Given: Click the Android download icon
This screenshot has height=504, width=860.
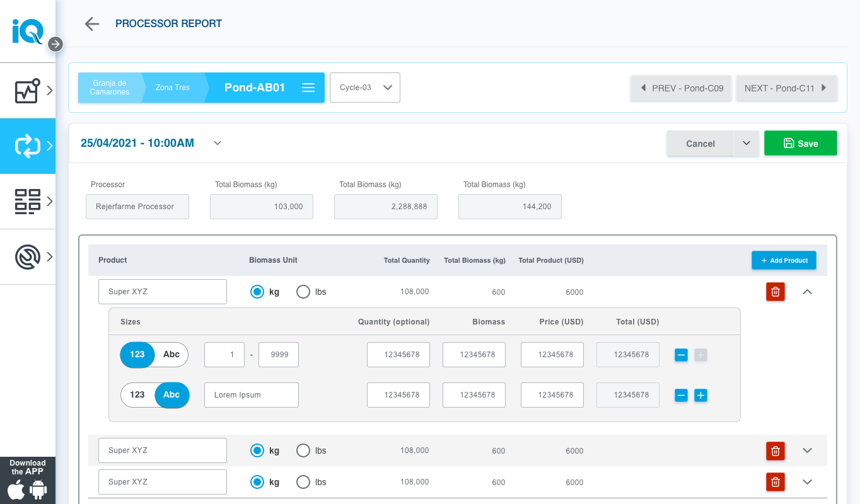Looking at the screenshot, I should click(38, 490).
